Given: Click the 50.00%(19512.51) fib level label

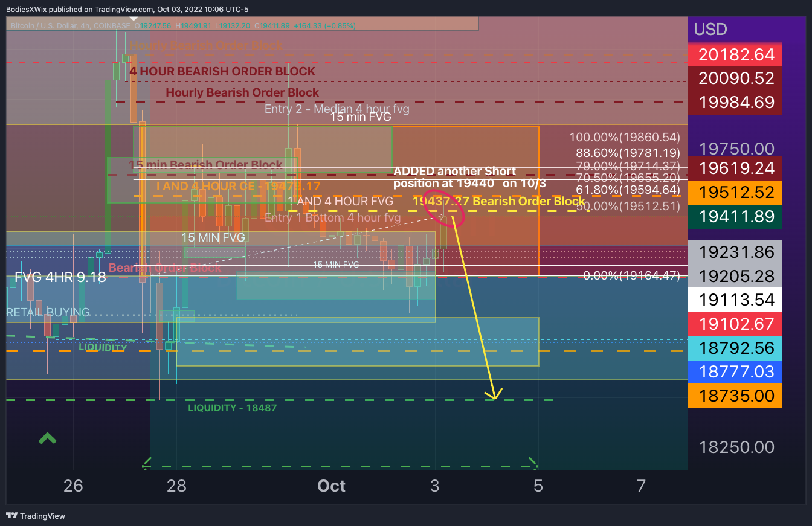Looking at the screenshot, I should (x=628, y=206).
